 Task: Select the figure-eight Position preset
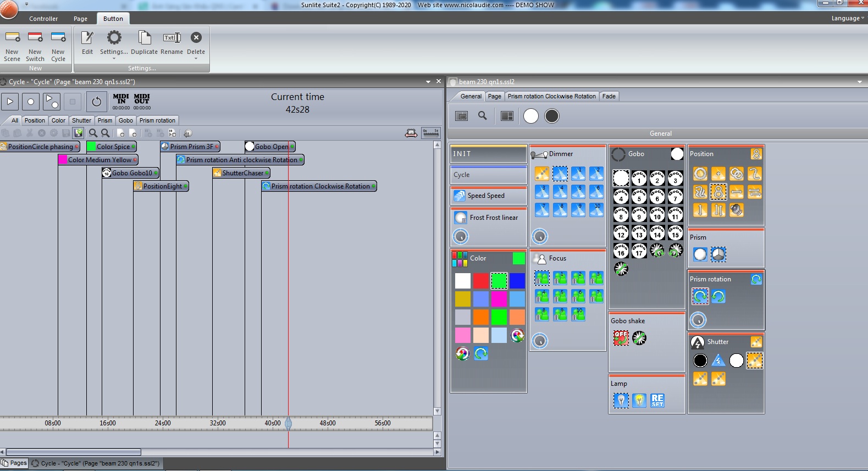tap(718, 192)
